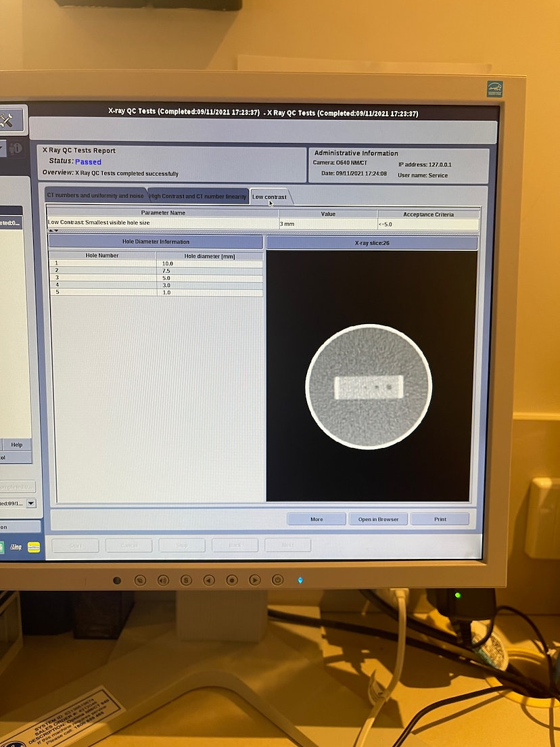Select the Low contrast tab

(x=269, y=197)
